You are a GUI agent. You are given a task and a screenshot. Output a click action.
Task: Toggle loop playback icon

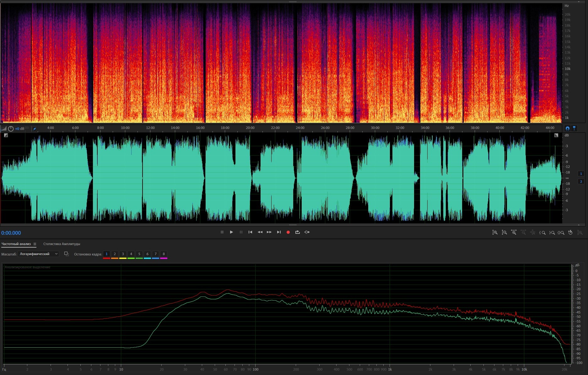(x=297, y=232)
